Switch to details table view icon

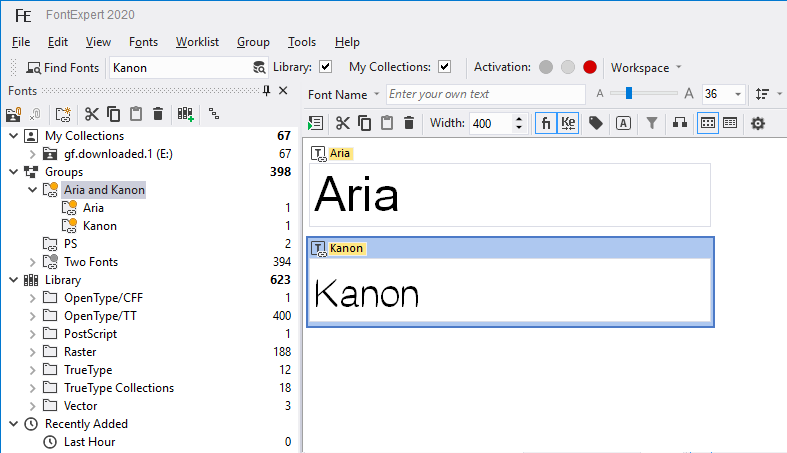pyautogui.click(x=730, y=123)
